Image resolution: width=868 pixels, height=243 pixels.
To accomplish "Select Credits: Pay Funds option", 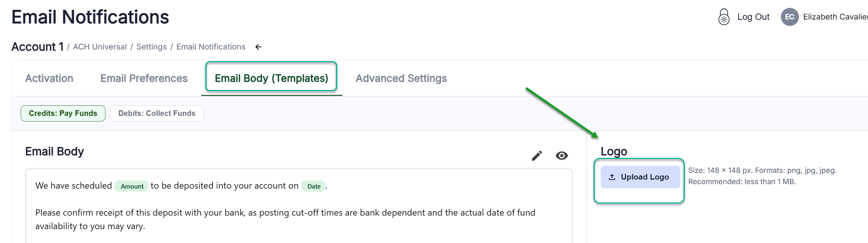I will pos(63,113).
